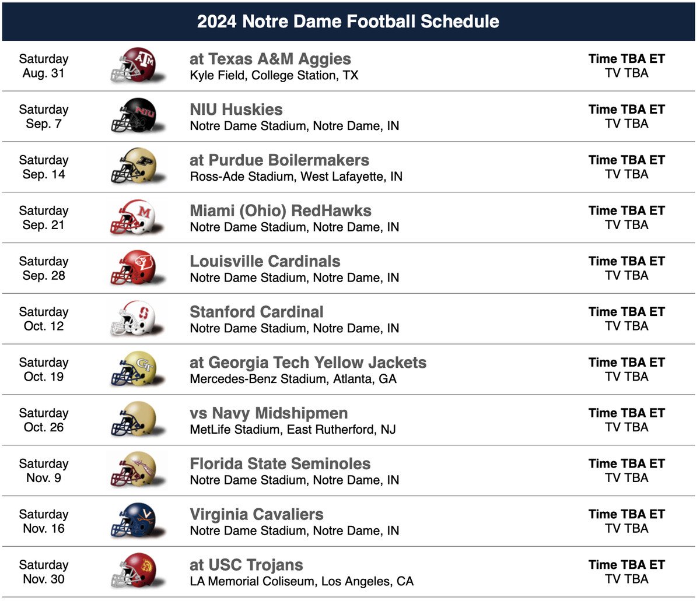Click the Stanford Cardinal white helmet icon
This screenshot has width=700, height=601.
pyautogui.click(x=134, y=319)
